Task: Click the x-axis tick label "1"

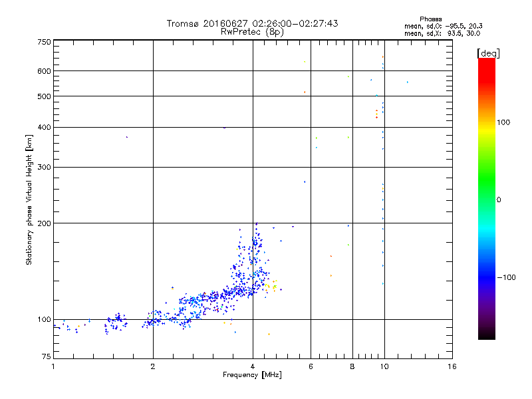Action: coord(53,366)
